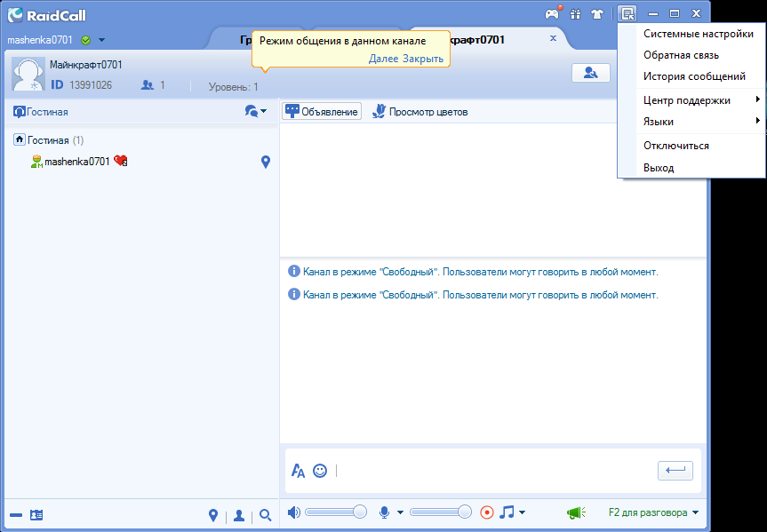Click the RaidCall logo
Viewport: 767px width, 532px height.
(x=47, y=15)
